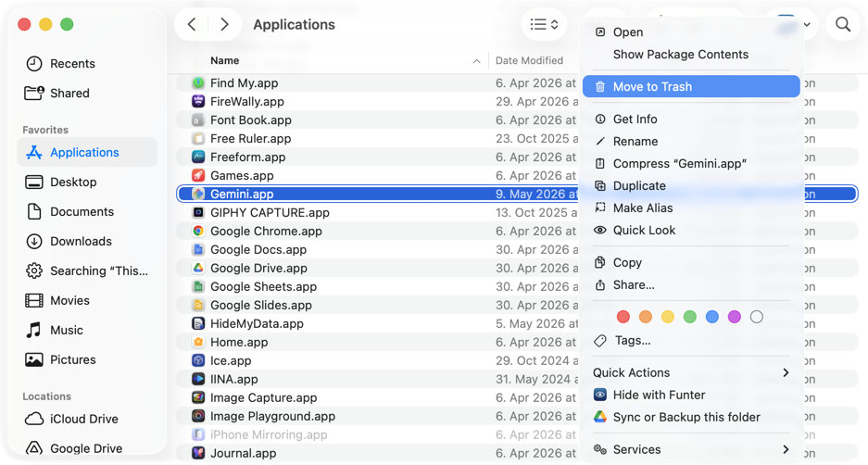This screenshot has width=868, height=465.
Task: Click the Home app icon
Action: (x=198, y=342)
